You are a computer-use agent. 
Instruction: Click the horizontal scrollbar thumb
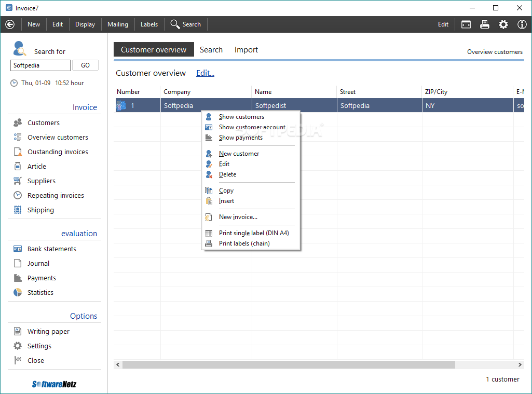(x=289, y=364)
